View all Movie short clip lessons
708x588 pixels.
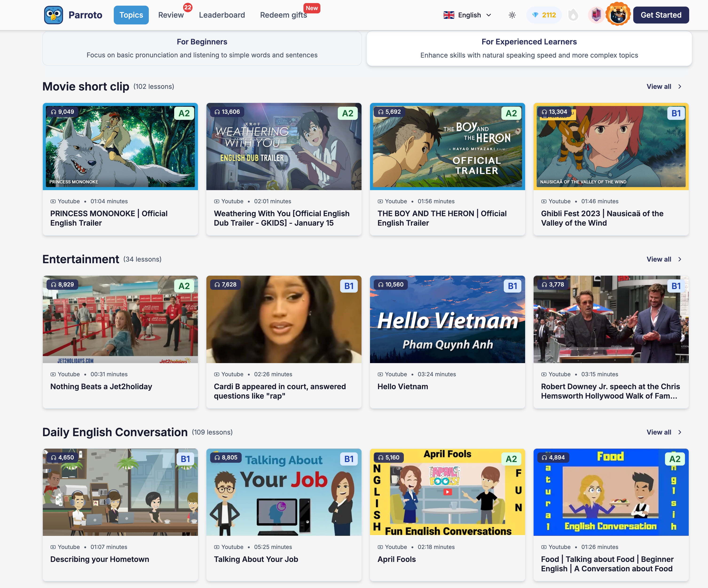point(659,87)
